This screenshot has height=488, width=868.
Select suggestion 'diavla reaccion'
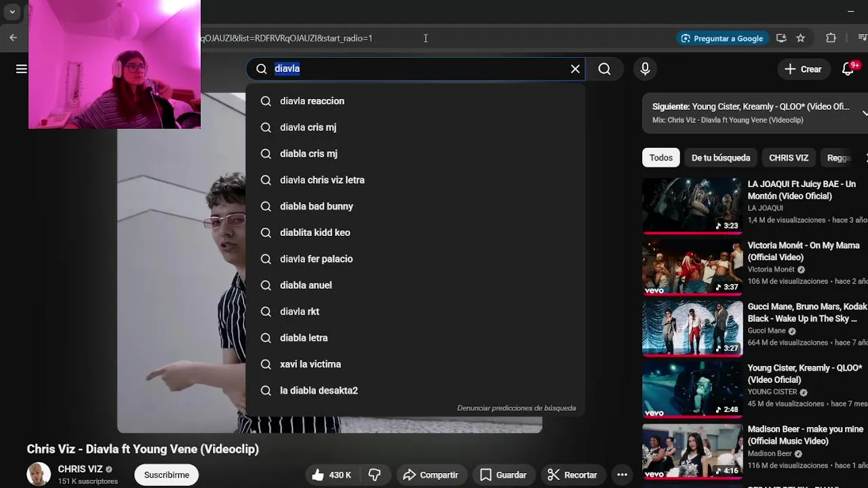415,101
